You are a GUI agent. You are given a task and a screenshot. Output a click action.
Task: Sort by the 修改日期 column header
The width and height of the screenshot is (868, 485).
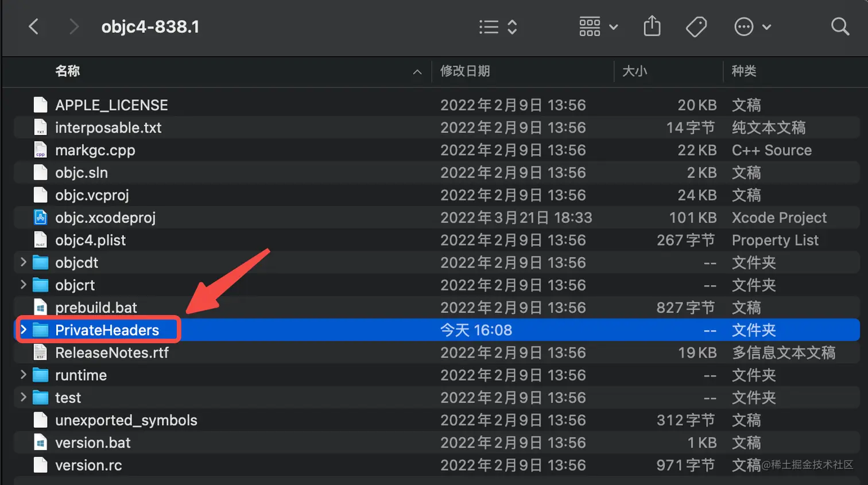pos(465,71)
